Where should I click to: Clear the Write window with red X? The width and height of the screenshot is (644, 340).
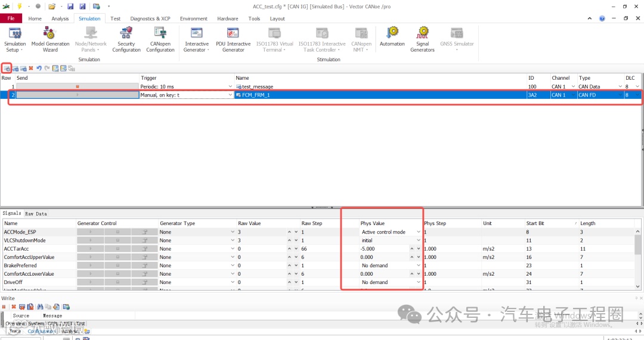14,307
